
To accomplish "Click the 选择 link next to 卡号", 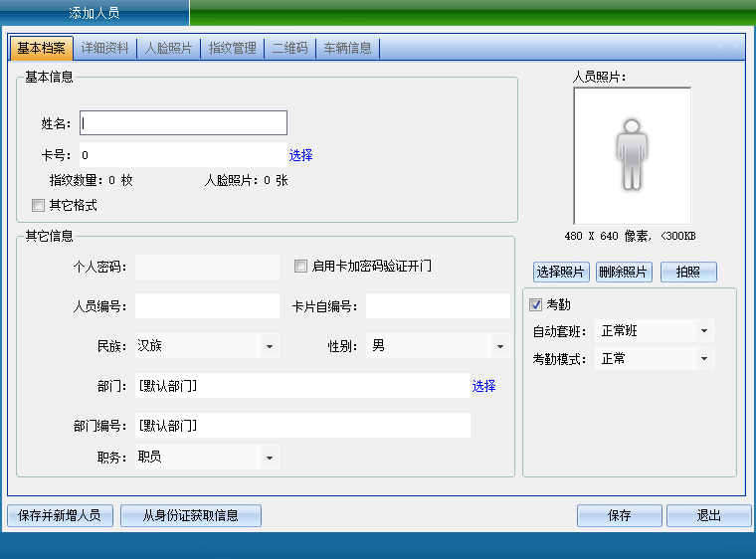I will point(300,155).
